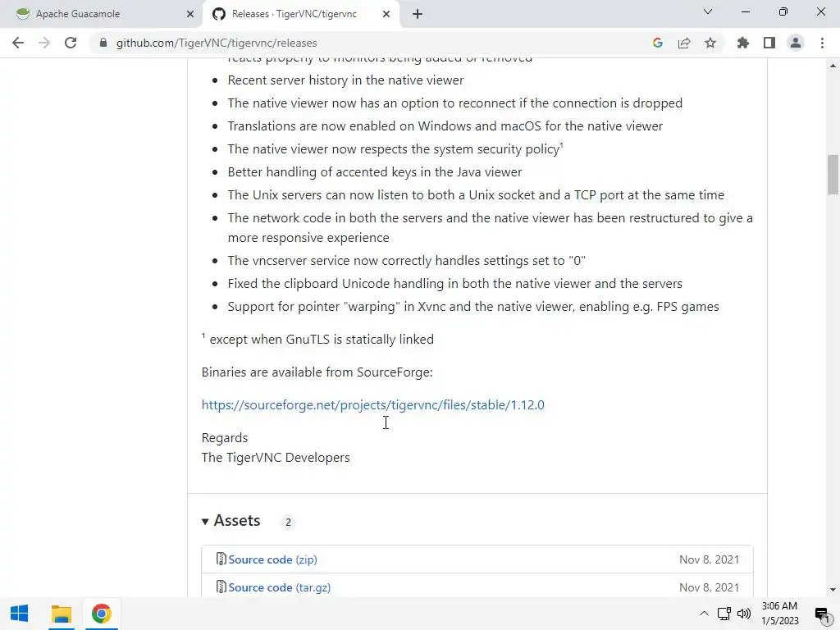Click the Unix socket and TCP port bullet
The image size is (840, 630).
click(476, 195)
